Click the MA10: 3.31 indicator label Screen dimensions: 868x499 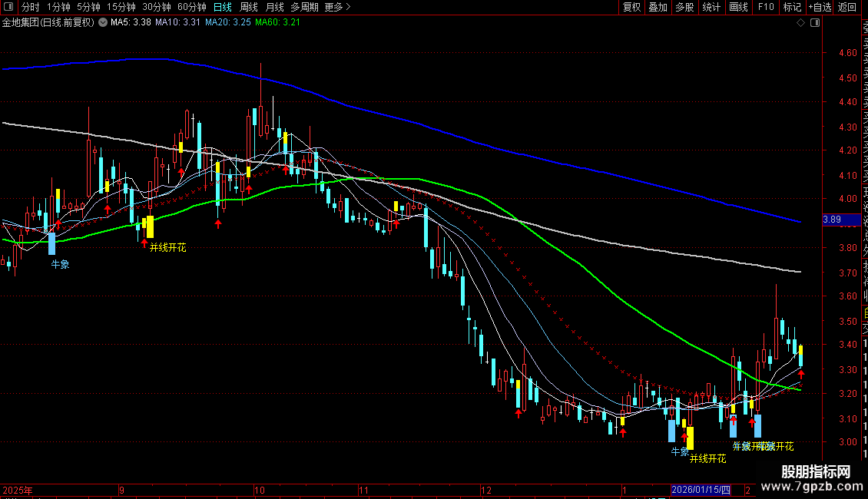[x=177, y=22]
